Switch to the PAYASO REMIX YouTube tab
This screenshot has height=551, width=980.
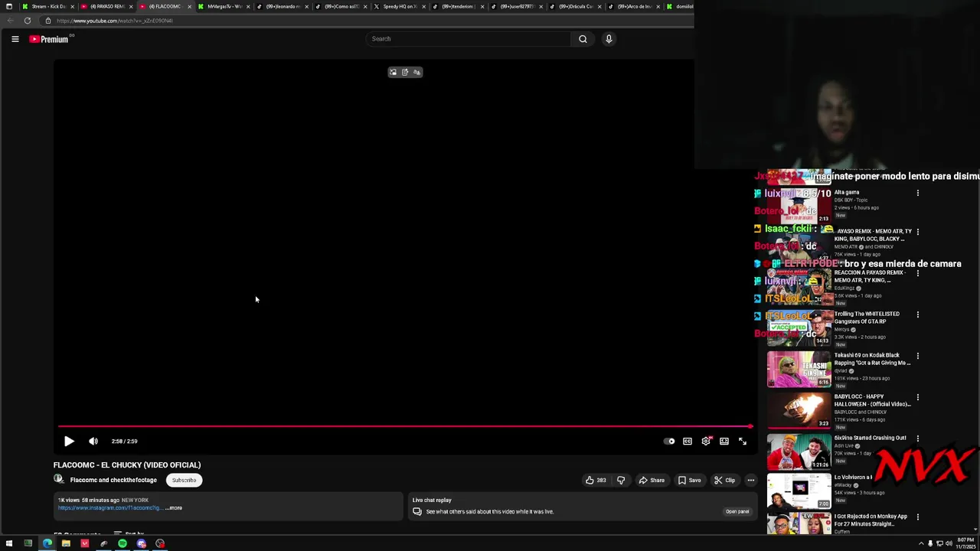pos(106,6)
